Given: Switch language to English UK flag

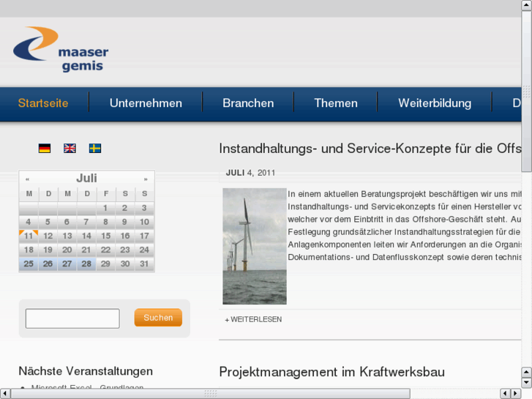Looking at the screenshot, I should point(70,149).
